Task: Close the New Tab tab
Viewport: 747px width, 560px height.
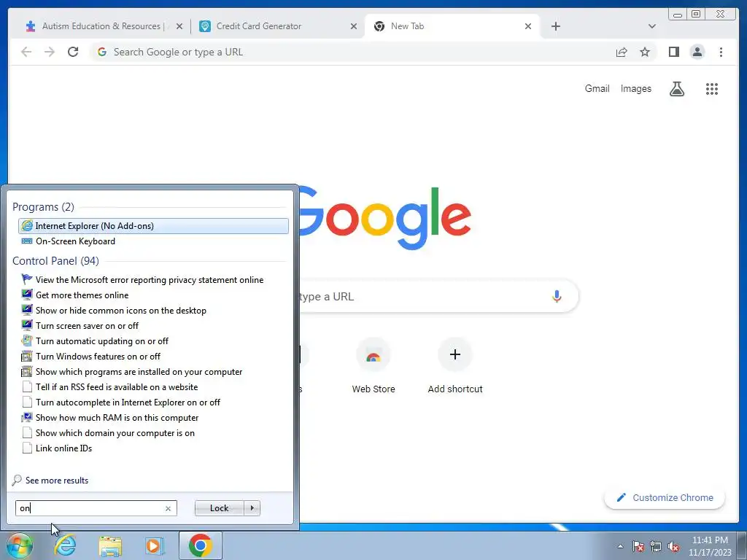Action: (528, 26)
